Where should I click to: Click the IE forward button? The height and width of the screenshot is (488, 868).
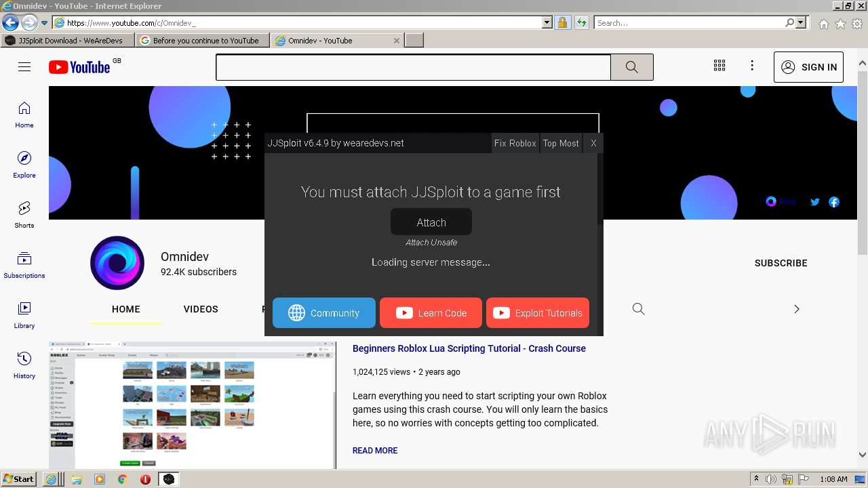(x=29, y=23)
